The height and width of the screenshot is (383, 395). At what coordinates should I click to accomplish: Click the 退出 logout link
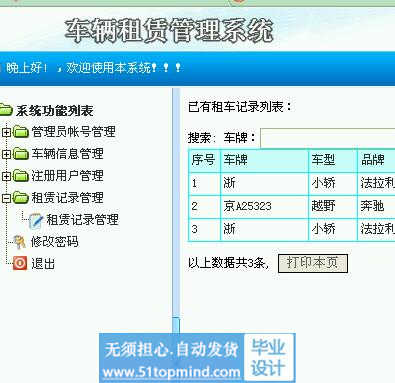(x=43, y=264)
